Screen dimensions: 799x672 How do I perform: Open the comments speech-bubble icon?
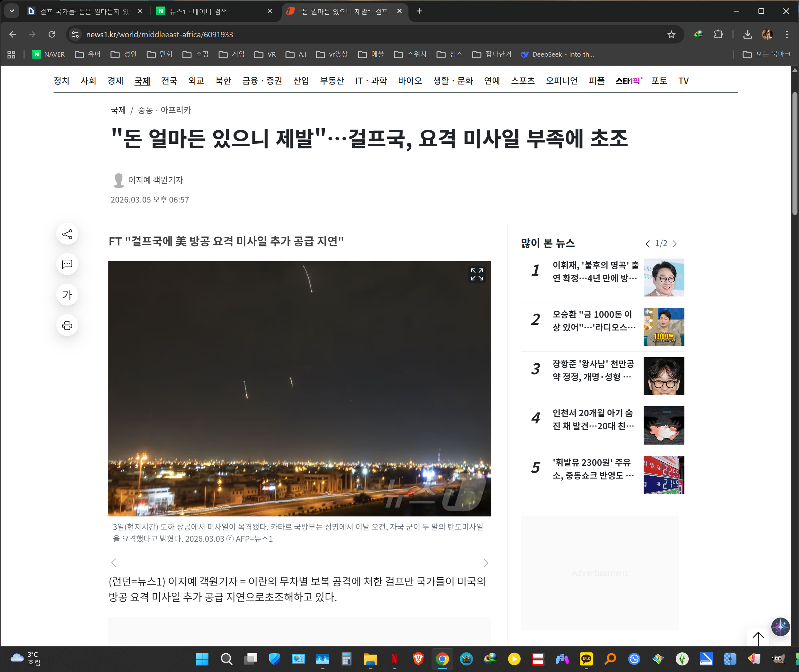(x=67, y=264)
